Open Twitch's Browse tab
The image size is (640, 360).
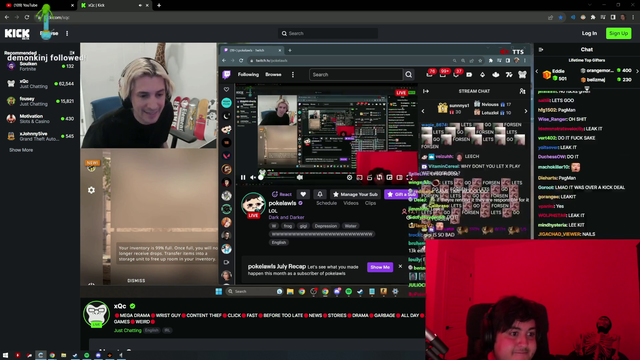pos(273,75)
